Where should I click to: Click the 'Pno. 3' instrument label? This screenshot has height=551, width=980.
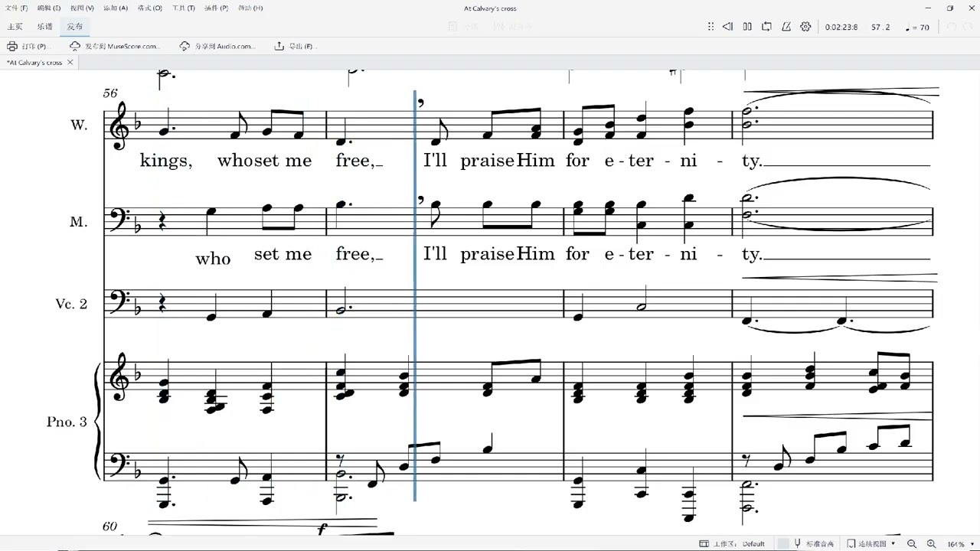tap(67, 422)
